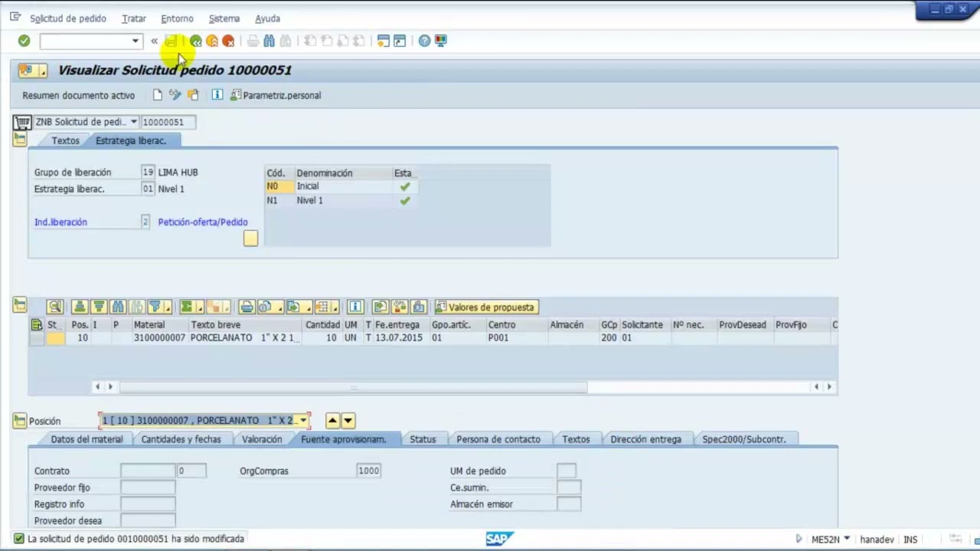Click the blue info icon beside Parametriz.personal
Screen dimensions: 980x551
[x=217, y=95]
